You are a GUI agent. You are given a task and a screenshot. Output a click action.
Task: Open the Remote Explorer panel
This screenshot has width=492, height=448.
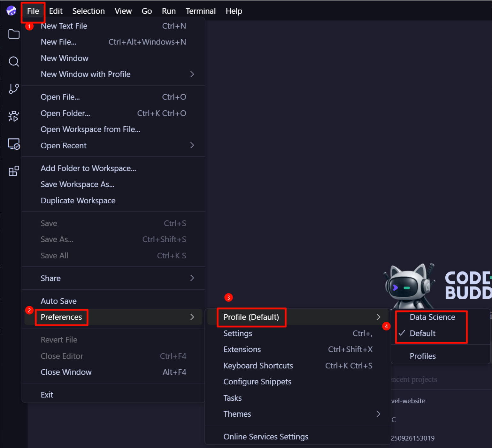[14, 144]
